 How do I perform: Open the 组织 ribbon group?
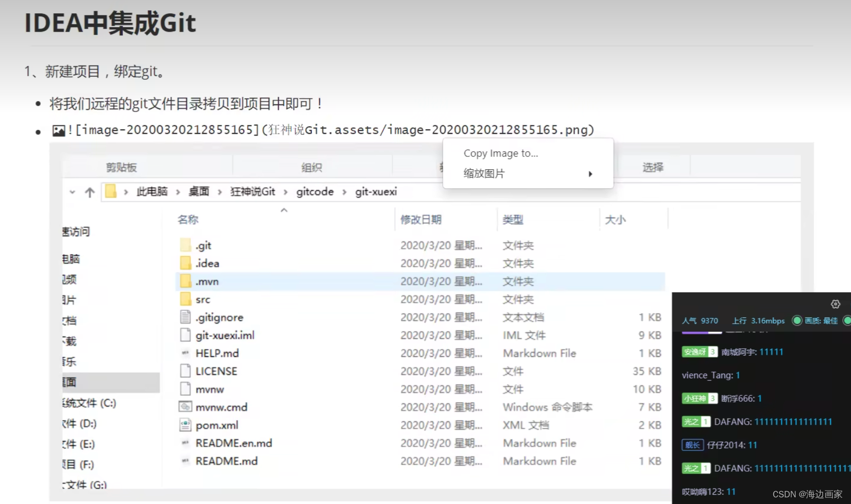(x=312, y=167)
